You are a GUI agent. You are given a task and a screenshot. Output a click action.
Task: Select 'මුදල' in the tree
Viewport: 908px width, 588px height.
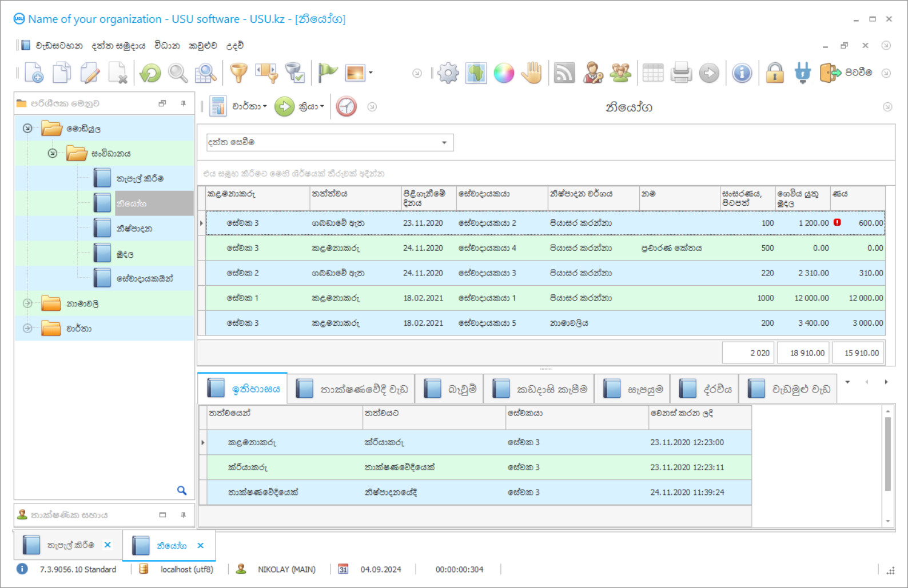(x=125, y=254)
